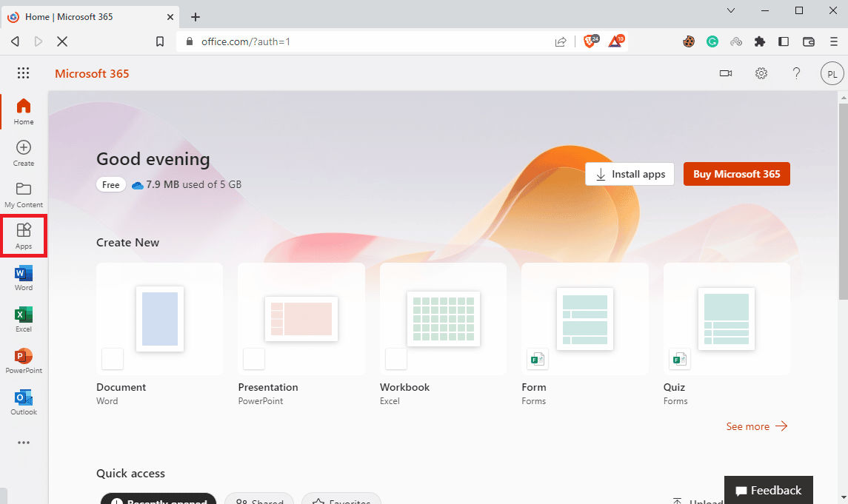Open the browser hamburger menu

click(833, 41)
